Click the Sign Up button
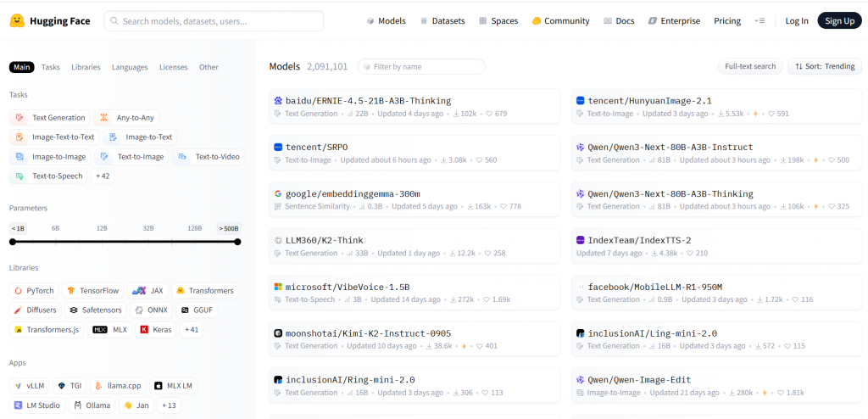The height and width of the screenshot is (419, 868). (x=839, y=21)
